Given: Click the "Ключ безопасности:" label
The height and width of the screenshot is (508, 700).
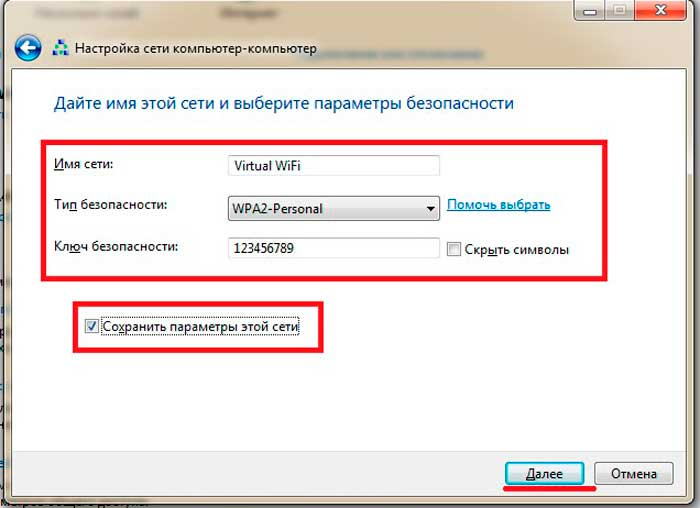Looking at the screenshot, I should [x=116, y=246].
